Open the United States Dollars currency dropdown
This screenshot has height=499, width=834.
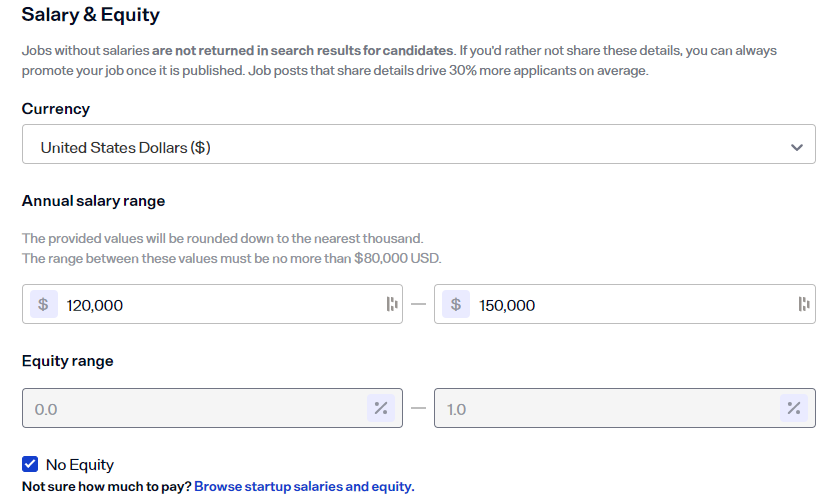tap(400, 147)
